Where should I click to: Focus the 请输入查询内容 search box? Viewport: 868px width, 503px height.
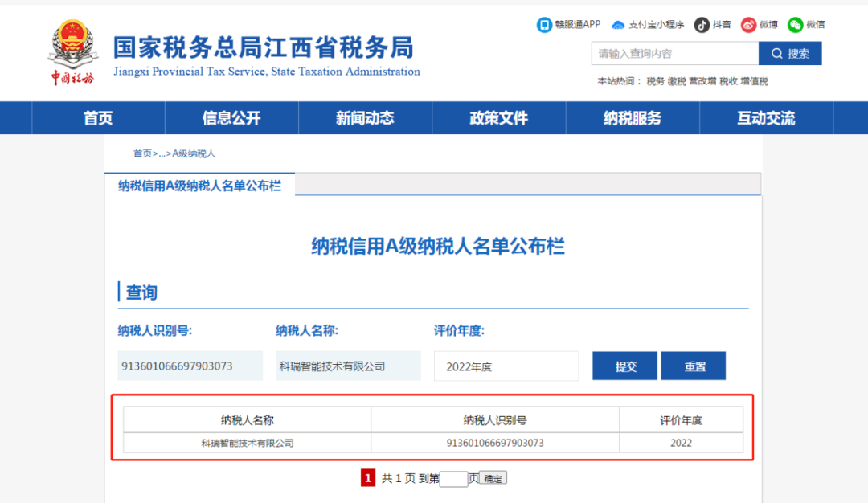tap(674, 54)
